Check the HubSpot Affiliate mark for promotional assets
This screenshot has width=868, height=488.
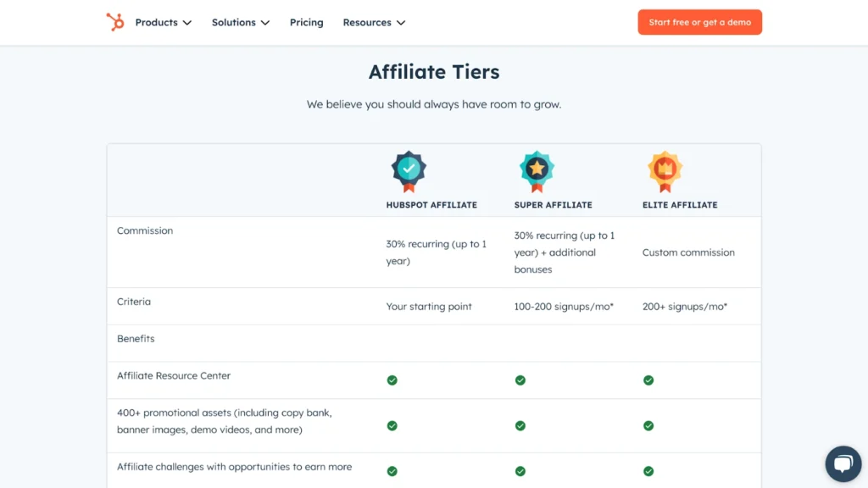coord(392,426)
